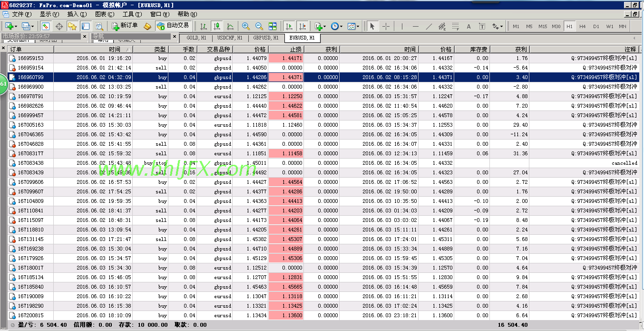Zoom out of the chart

tap(259, 26)
